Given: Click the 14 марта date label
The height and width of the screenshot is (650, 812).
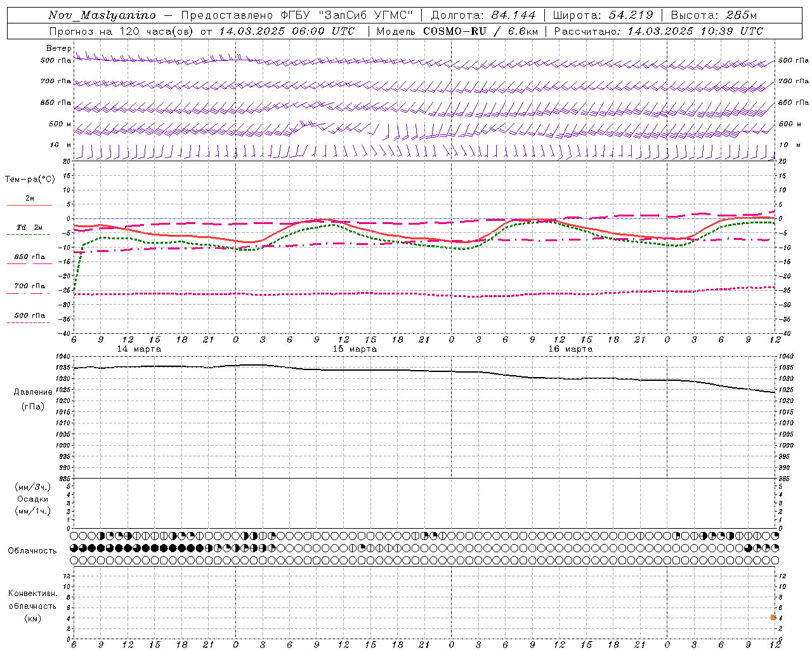Looking at the screenshot, I should coord(139,349).
